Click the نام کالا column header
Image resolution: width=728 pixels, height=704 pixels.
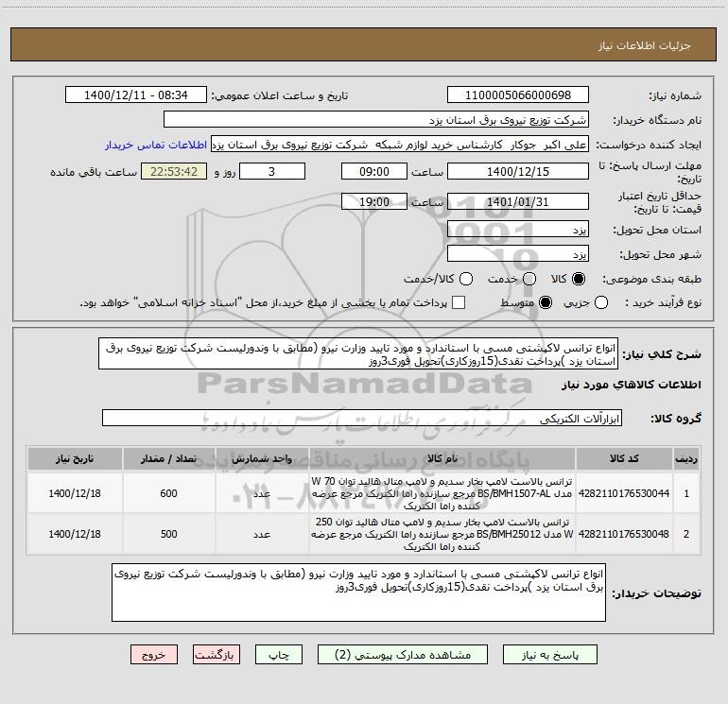point(442,458)
